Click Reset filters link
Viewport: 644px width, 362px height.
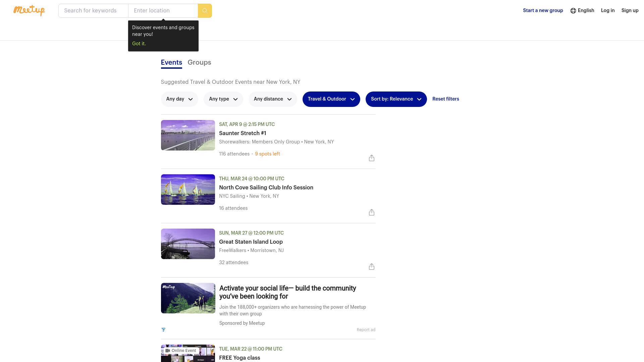pos(445,99)
